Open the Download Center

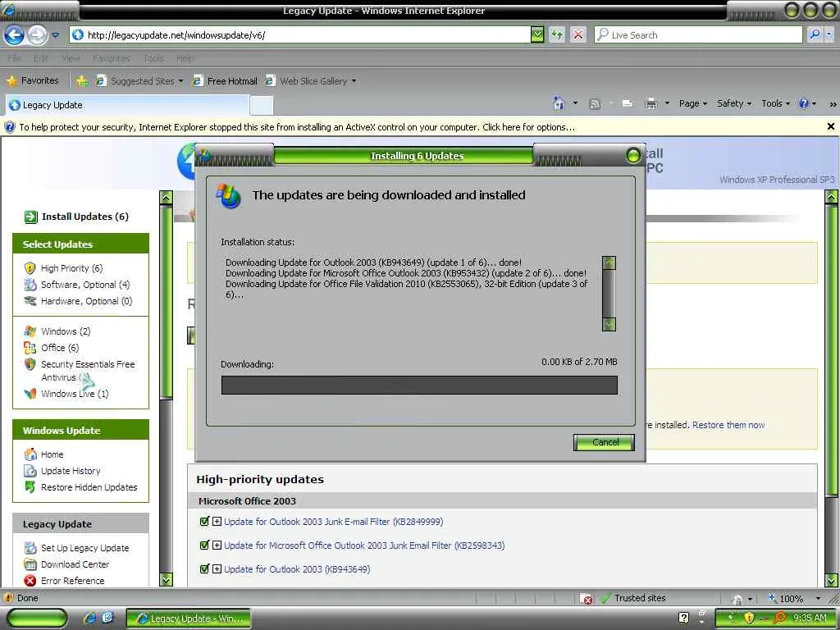75,564
